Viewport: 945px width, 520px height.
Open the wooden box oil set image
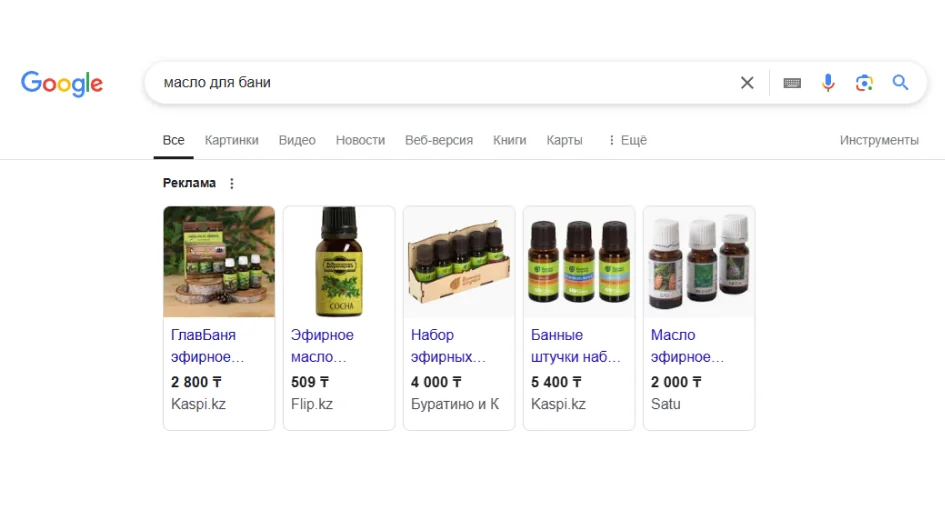point(459,262)
